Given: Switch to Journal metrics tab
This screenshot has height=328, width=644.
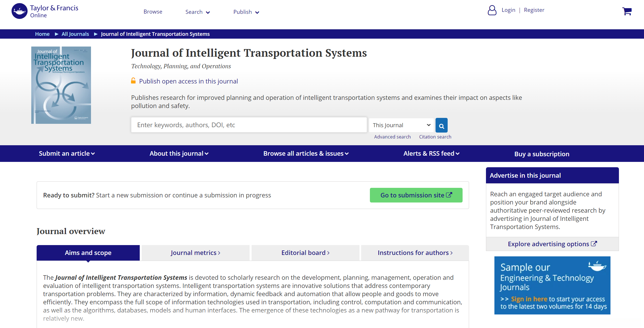Looking at the screenshot, I should (195, 253).
